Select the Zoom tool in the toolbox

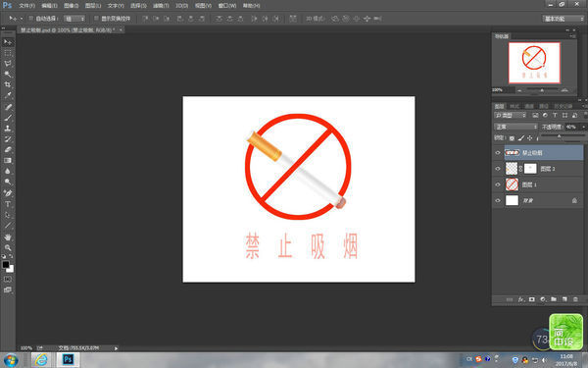point(8,247)
